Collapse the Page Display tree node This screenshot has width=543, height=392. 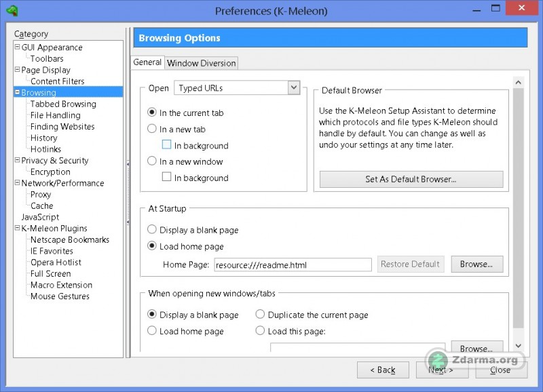tap(17, 70)
